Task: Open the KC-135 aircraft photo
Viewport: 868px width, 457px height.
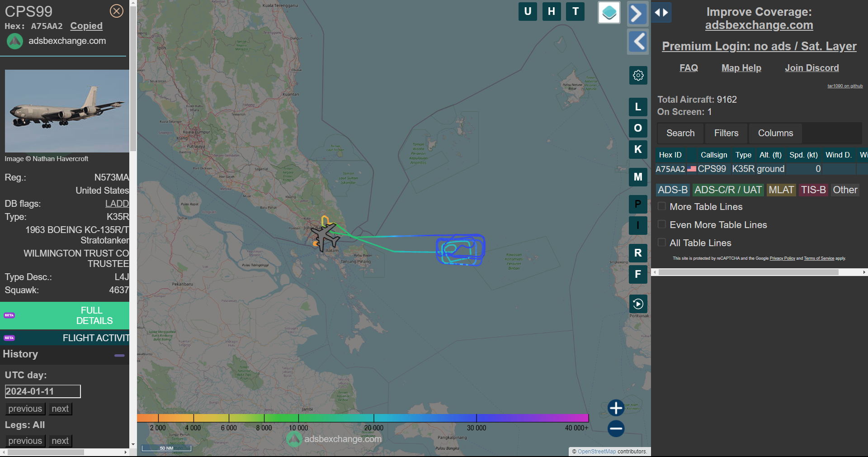Action: tap(67, 111)
